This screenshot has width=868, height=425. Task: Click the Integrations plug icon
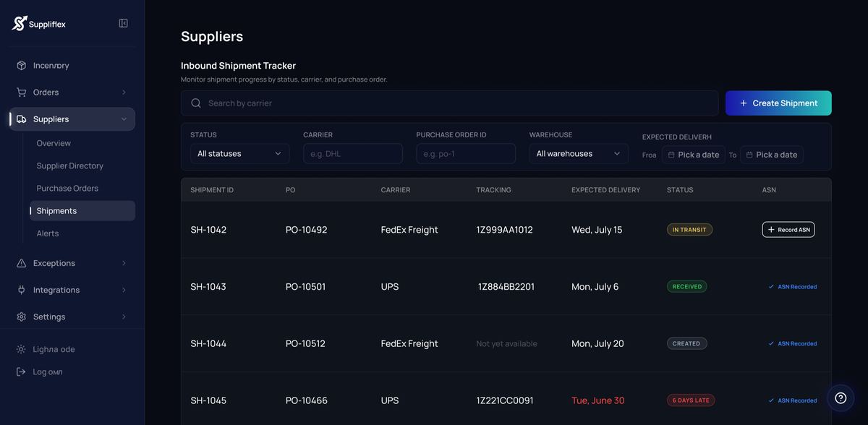point(22,290)
